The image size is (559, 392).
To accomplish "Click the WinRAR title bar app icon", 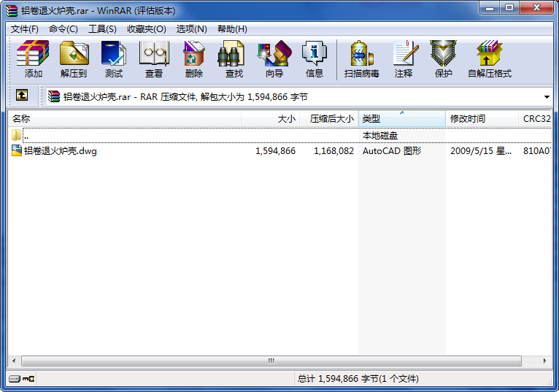I will pos(12,10).
